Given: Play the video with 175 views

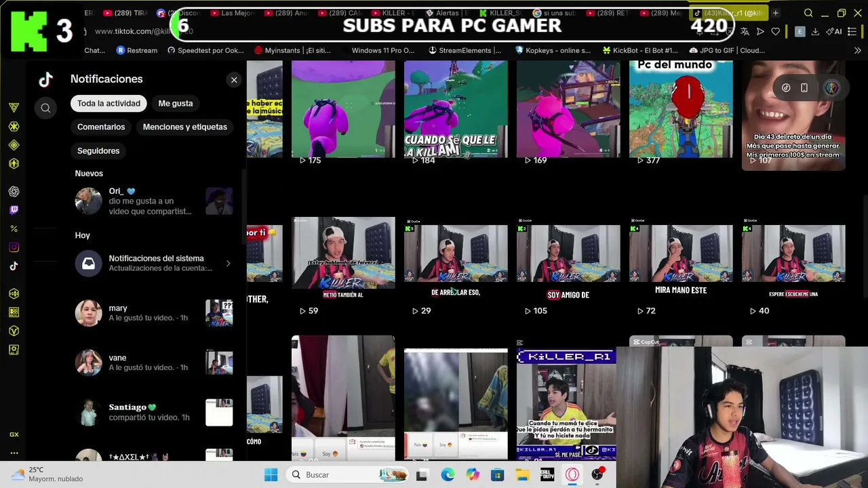Looking at the screenshot, I should pos(343,113).
